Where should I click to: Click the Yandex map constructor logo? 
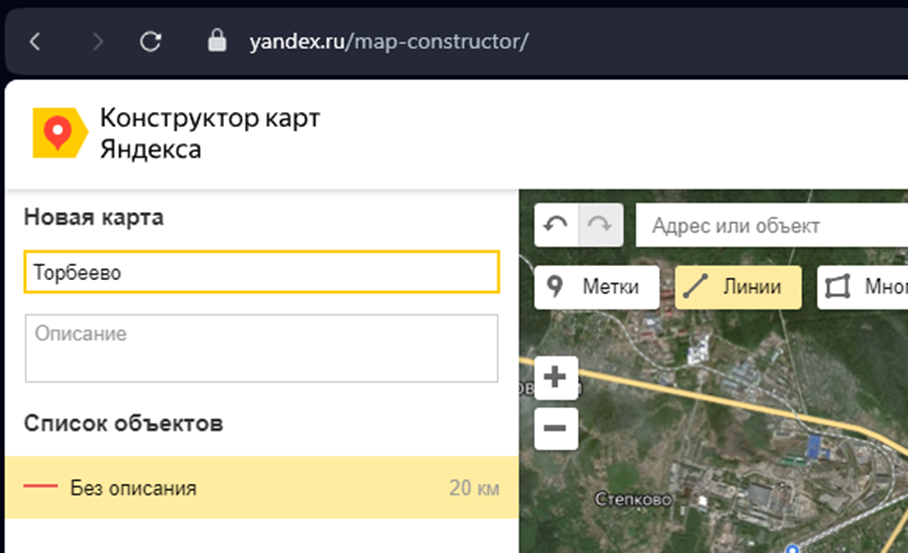pyautogui.click(x=60, y=133)
